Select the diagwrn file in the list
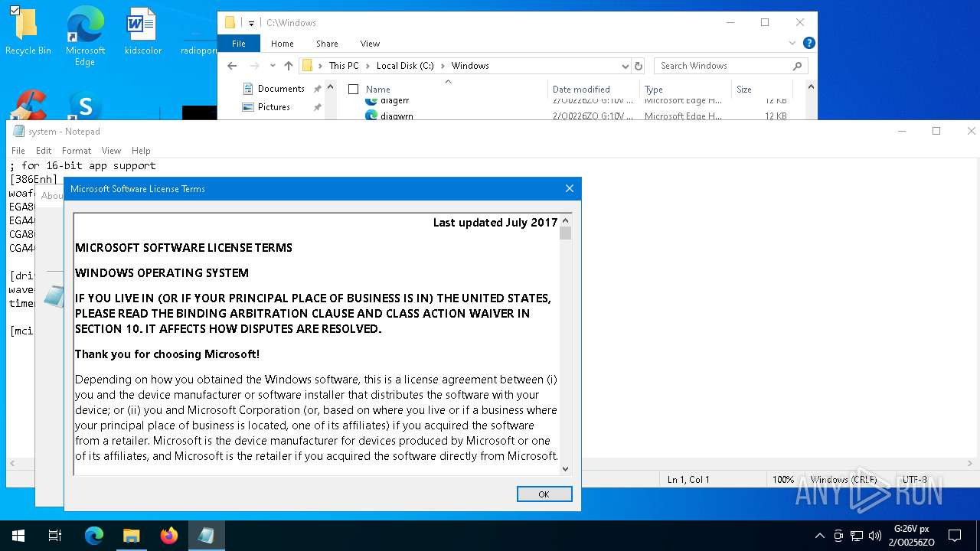This screenshot has height=551, width=980. 397,116
